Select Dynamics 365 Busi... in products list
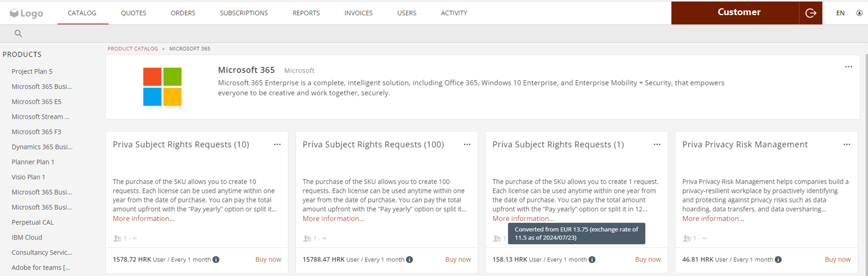This screenshot has width=868, height=276. point(42,147)
